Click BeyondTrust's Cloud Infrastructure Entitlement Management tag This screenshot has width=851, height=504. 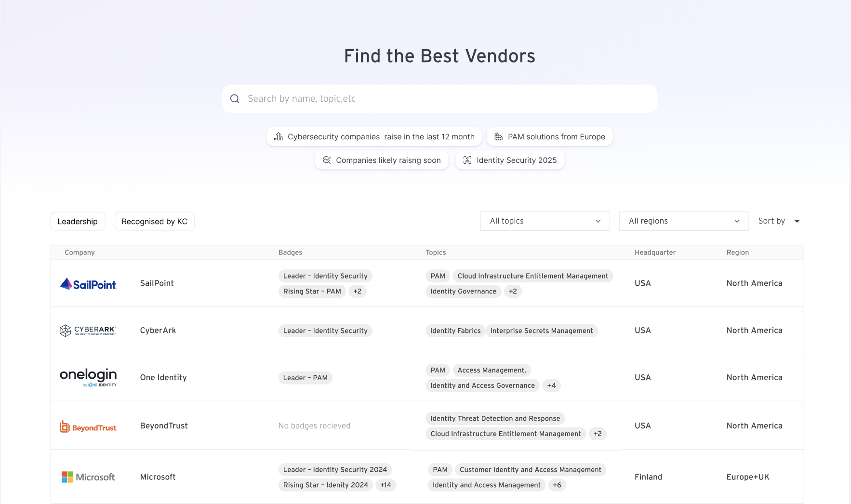505,434
